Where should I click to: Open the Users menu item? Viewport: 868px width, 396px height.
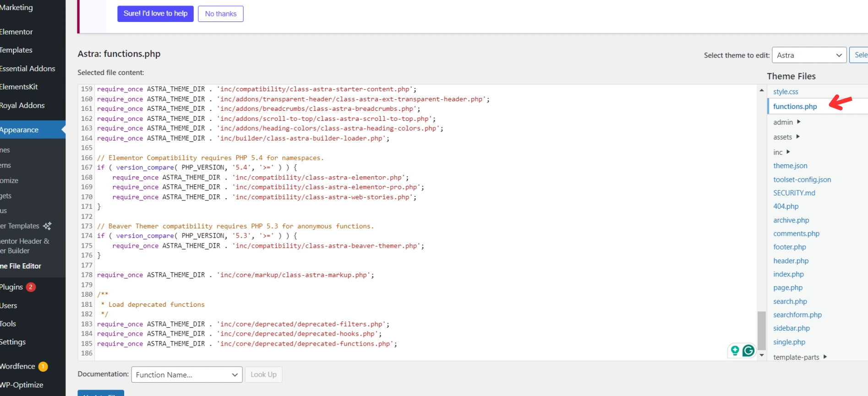[x=9, y=305]
